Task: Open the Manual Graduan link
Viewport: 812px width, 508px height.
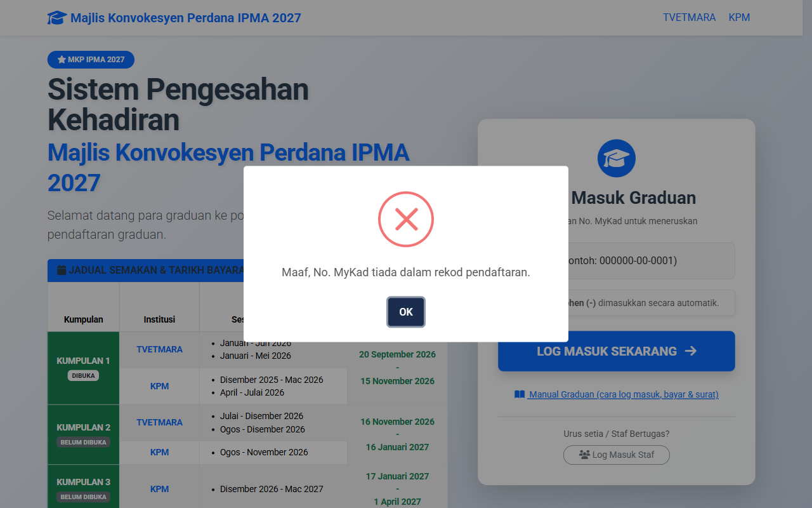Action: click(617, 394)
